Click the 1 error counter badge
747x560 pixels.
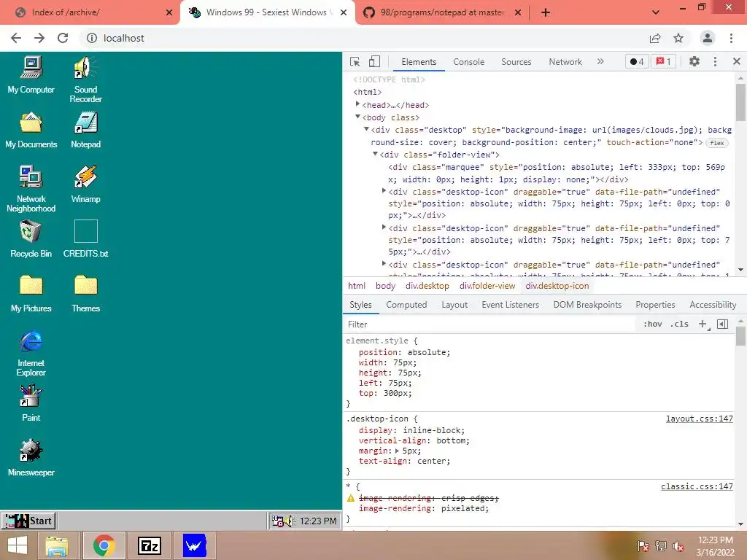663,61
